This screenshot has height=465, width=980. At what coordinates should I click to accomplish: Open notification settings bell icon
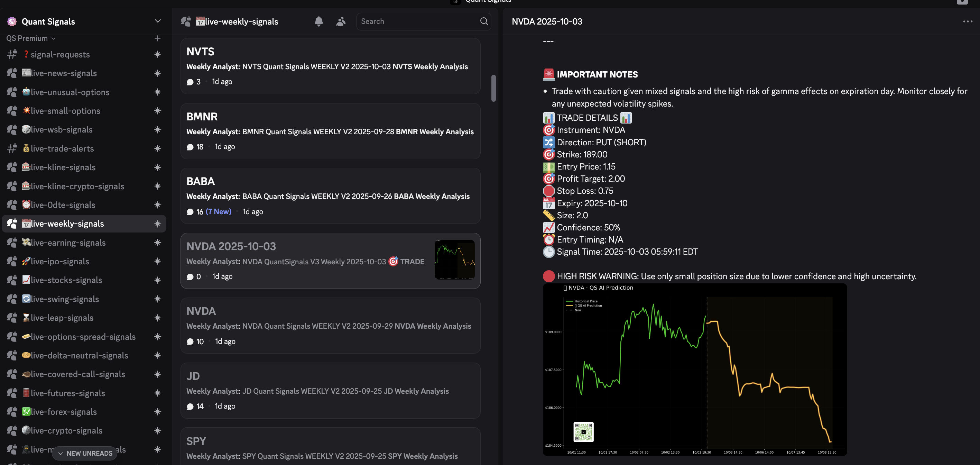click(x=319, y=22)
